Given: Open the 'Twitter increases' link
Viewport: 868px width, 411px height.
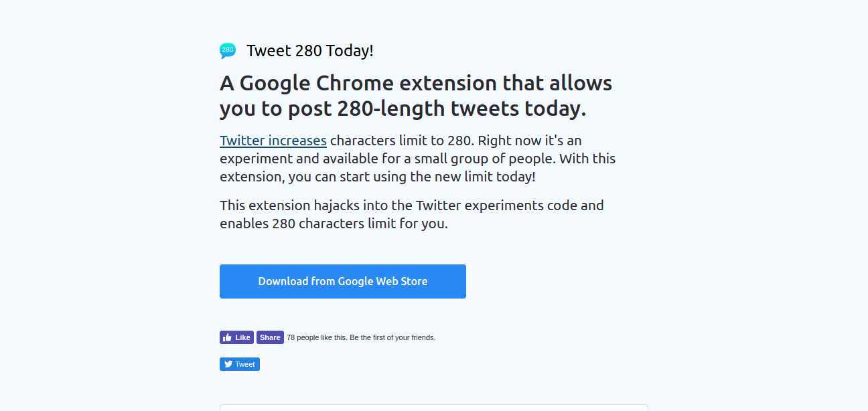Looking at the screenshot, I should [273, 141].
